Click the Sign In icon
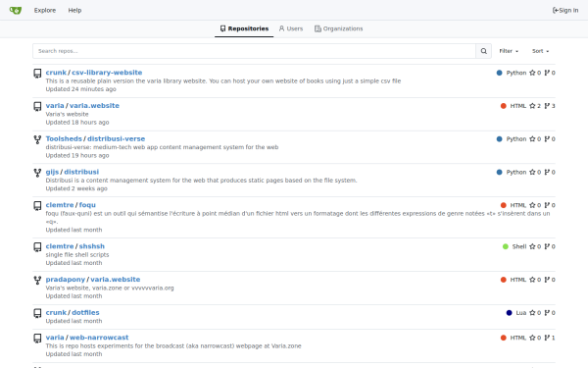Screen dimensions: 588x368 [x=556, y=10]
